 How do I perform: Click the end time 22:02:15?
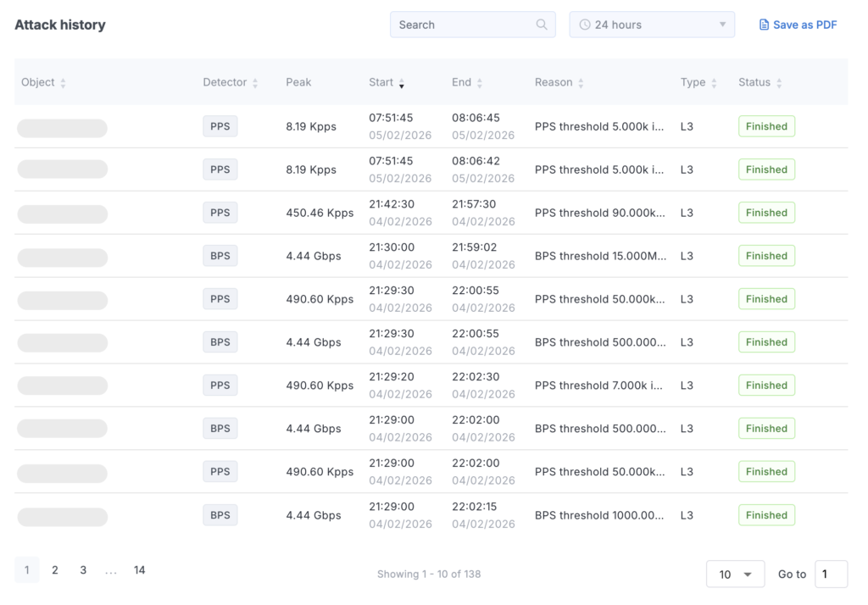click(475, 507)
